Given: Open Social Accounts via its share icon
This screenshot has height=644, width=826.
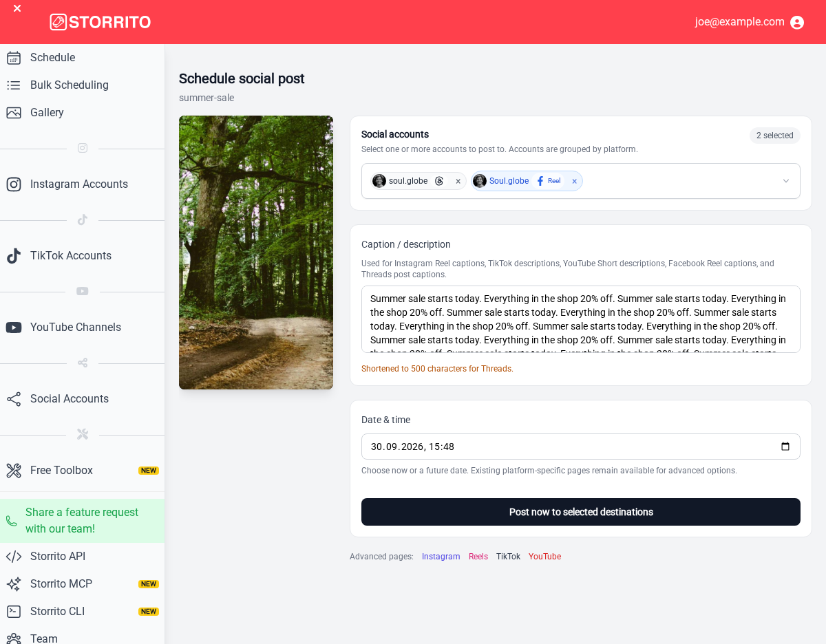Looking at the screenshot, I should pyautogui.click(x=14, y=399).
